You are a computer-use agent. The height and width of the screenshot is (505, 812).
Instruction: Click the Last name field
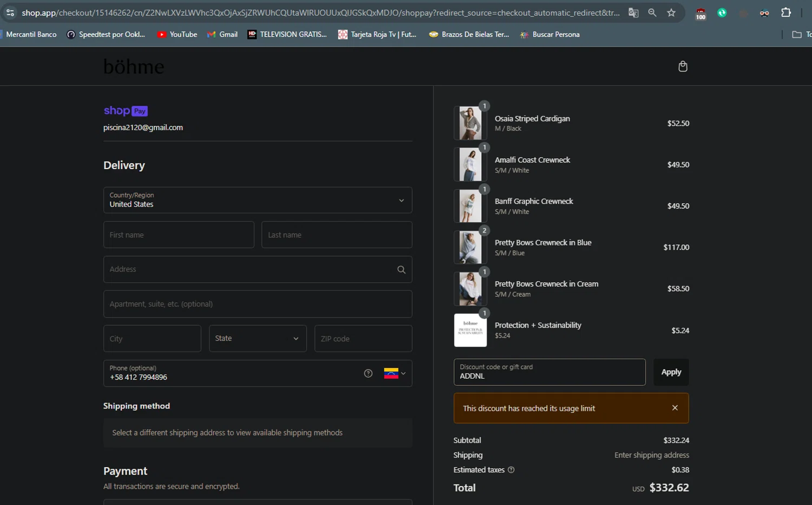[x=337, y=235]
